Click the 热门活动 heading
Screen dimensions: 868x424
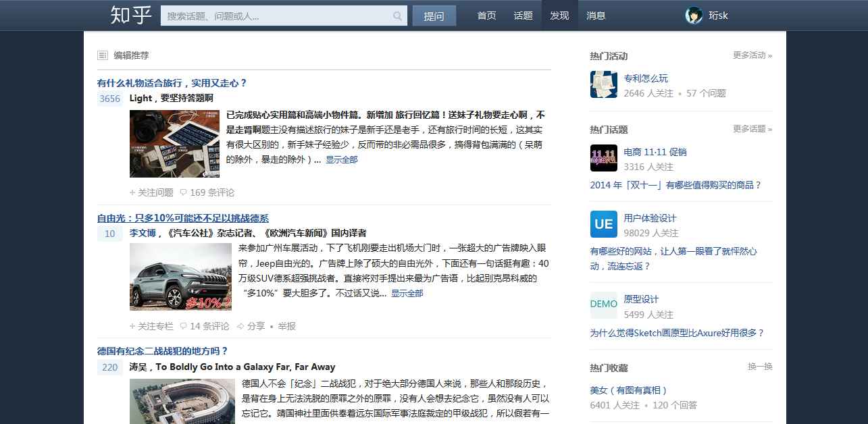coord(609,56)
